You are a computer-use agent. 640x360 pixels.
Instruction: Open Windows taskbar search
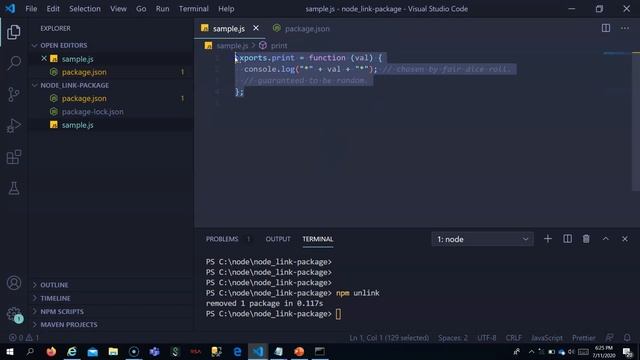coord(30,351)
